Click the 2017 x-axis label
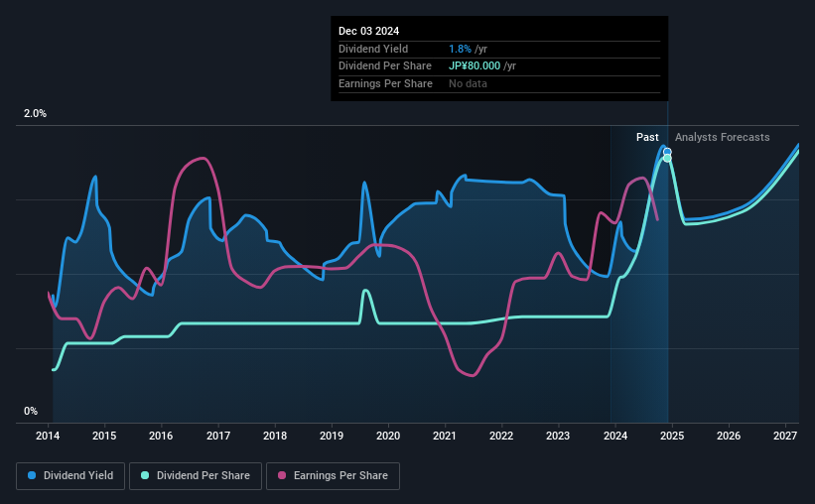 (218, 436)
